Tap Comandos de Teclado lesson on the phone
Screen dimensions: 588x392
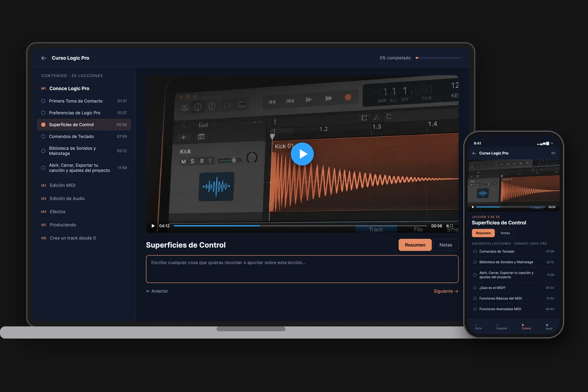coord(514,251)
